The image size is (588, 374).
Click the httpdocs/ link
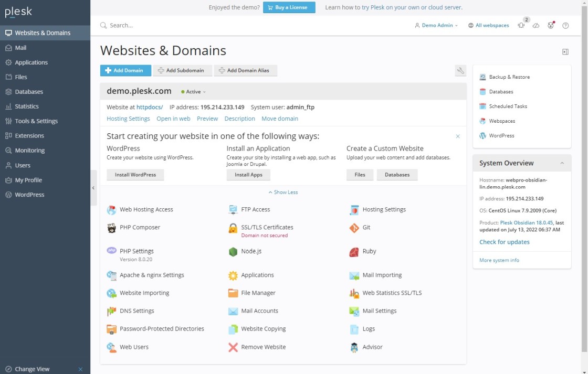coord(150,107)
